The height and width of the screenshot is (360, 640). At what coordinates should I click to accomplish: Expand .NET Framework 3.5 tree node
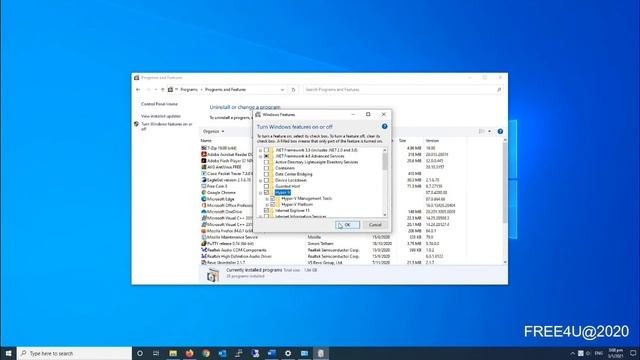tap(260, 150)
